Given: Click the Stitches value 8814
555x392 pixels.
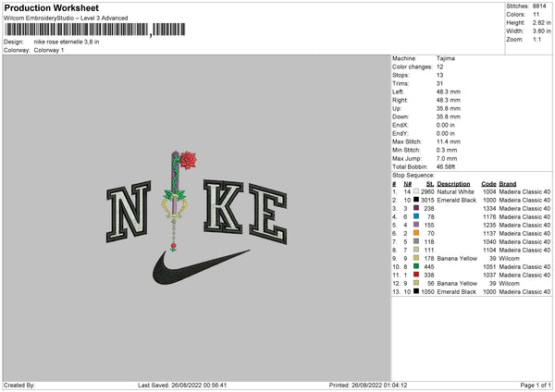Looking at the screenshot, I should coord(539,6).
